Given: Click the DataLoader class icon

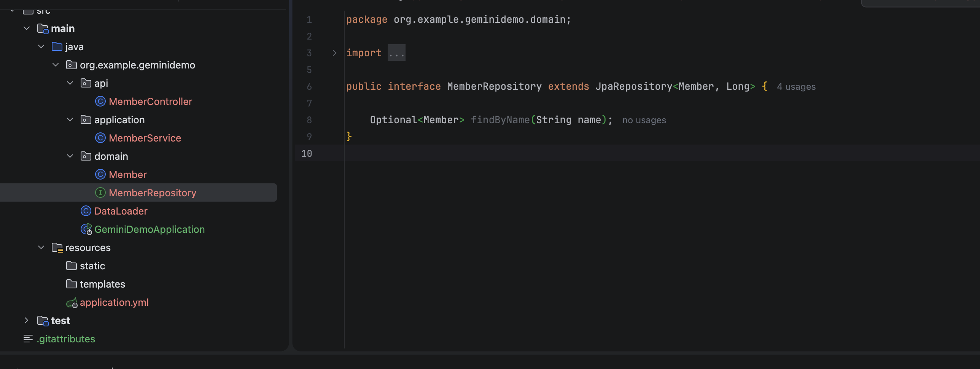Looking at the screenshot, I should click(x=86, y=211).
